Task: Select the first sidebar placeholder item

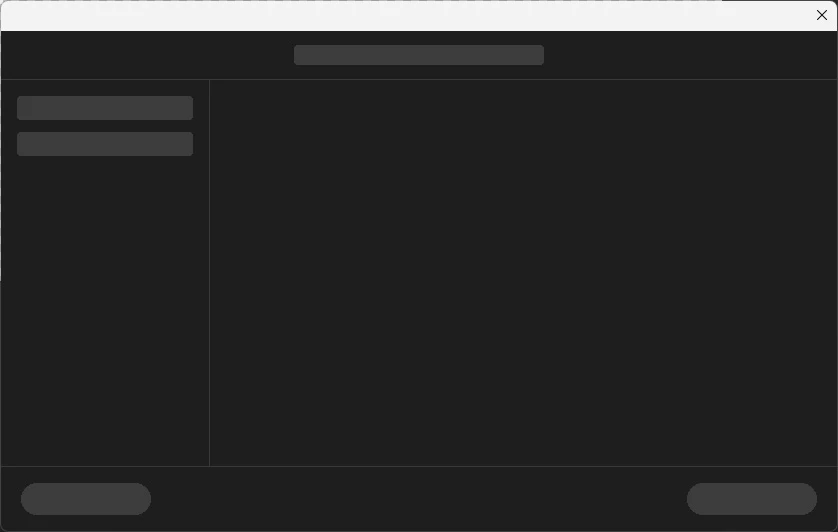Action: [x=105, y=108]
